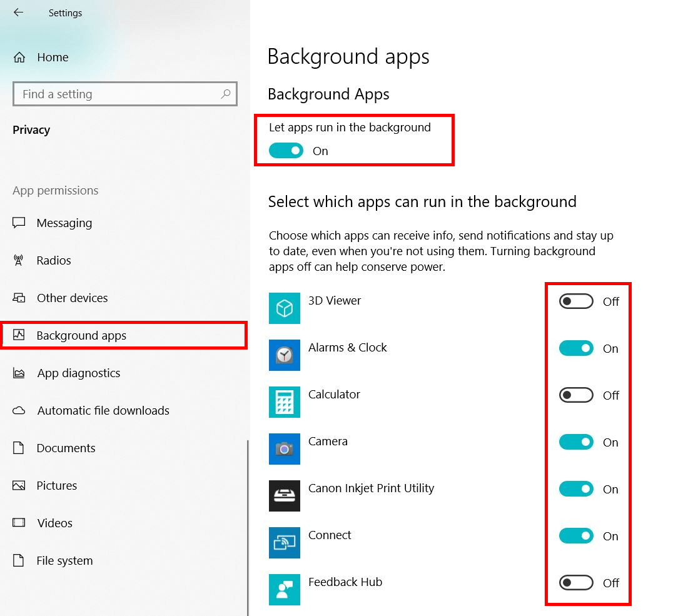
Task: Click the Radios antenna icon
Action: click(x=18, y=260)
